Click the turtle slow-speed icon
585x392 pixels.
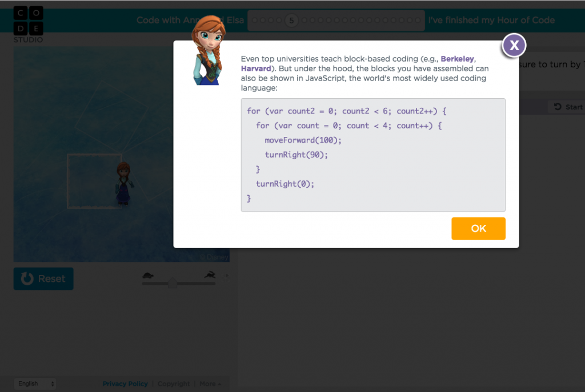click(148, 276)
